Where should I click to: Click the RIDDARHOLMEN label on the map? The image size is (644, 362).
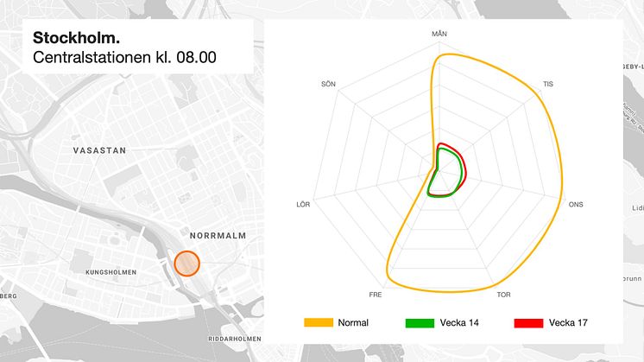pyautogui.click(x=235, y=339)
